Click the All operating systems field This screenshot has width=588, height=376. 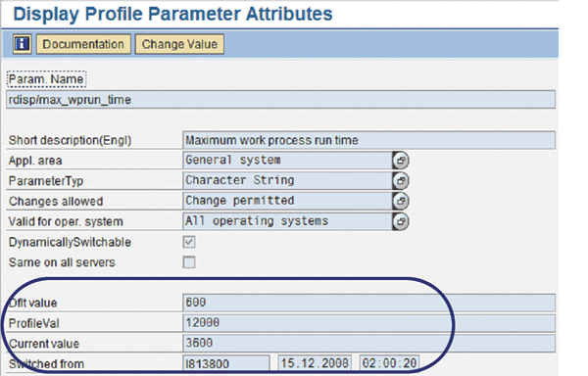(x=287, y=221)
